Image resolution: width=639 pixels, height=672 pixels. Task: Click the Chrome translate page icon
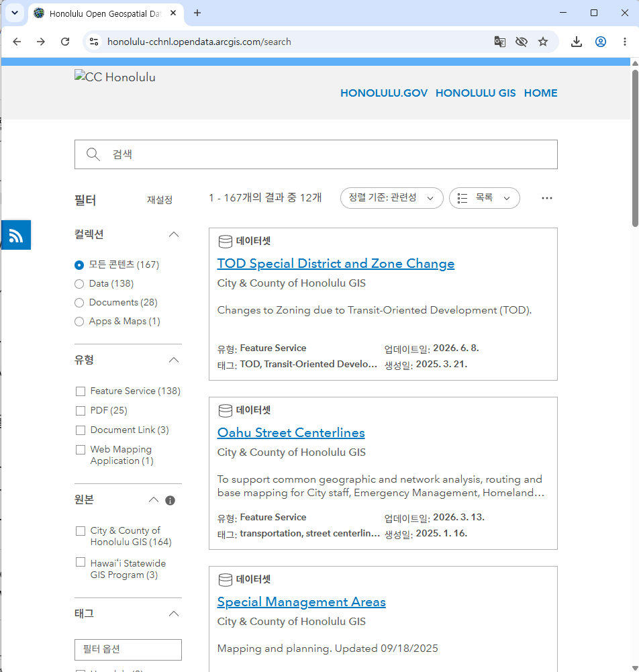pos(499,42)
